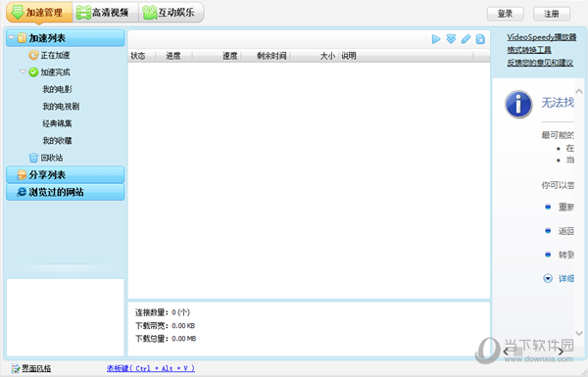Click the 互动娱乐 green camera icon
Screen dimensions: 588x377
tap(150, 13)
